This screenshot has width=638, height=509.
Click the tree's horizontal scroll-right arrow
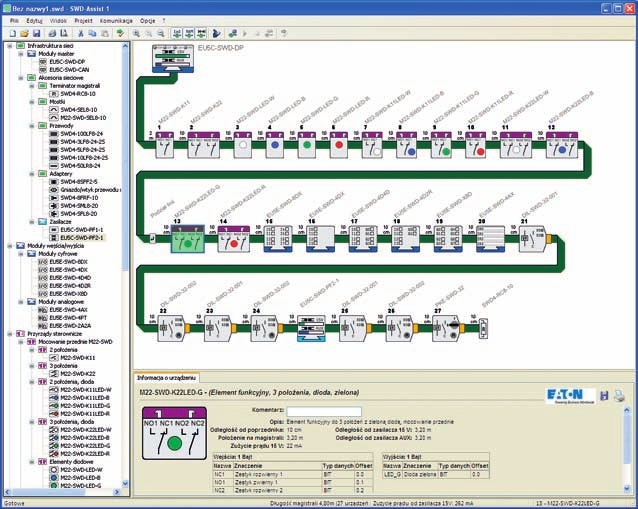click(117, 492)
